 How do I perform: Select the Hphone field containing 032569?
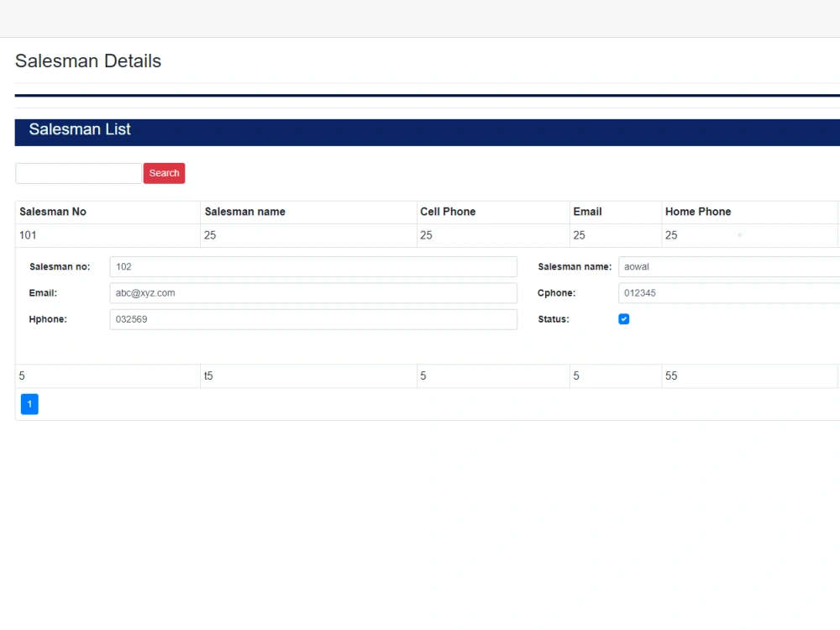pyautogui.click(x=313, y=319)
